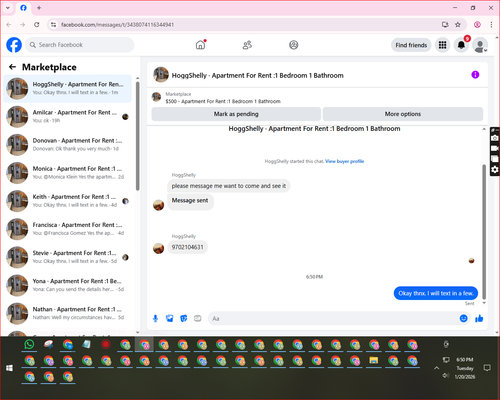Viewport: 500px width, 400px height.
Task: Click the chat messages scrollbar
Action: (484, 232)
